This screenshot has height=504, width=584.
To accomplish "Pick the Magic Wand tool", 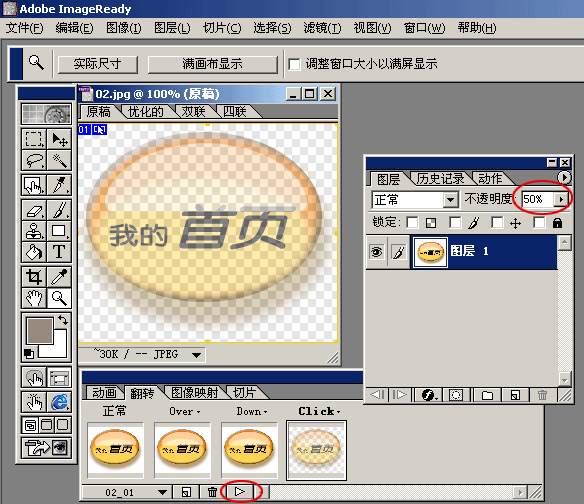I will 59,160.
